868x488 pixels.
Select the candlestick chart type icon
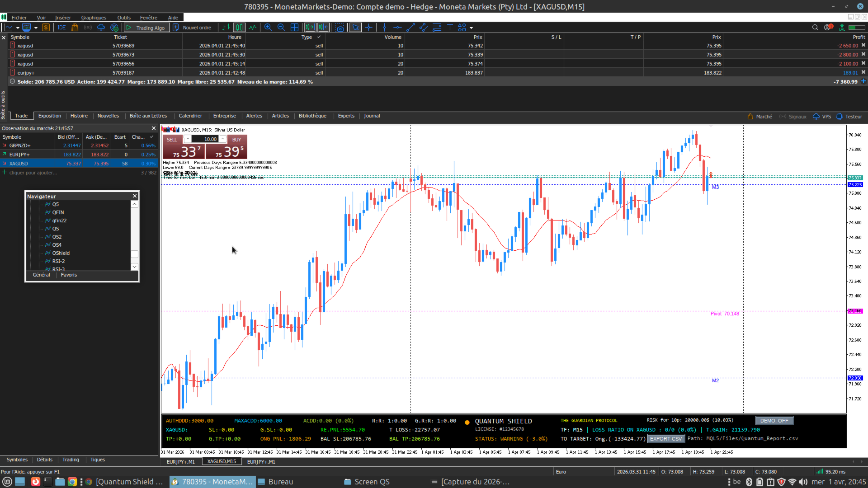pyautogui.click(x=239, y=28)
